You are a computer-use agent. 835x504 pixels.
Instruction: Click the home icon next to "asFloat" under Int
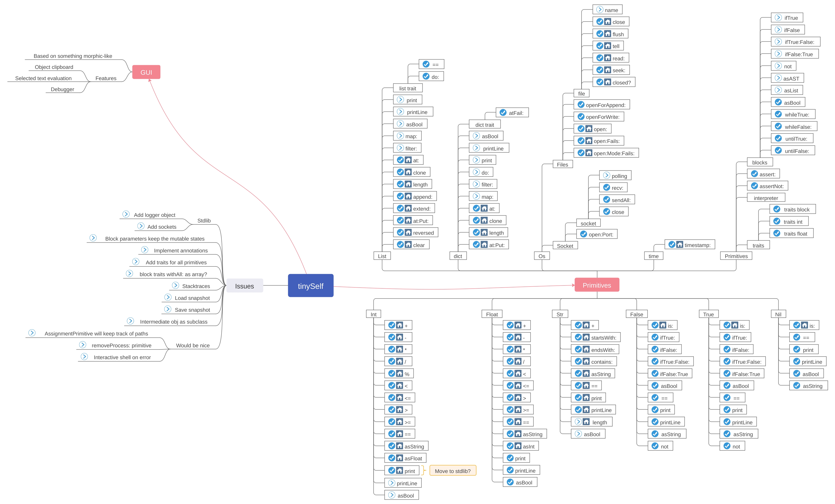[400, 458]
